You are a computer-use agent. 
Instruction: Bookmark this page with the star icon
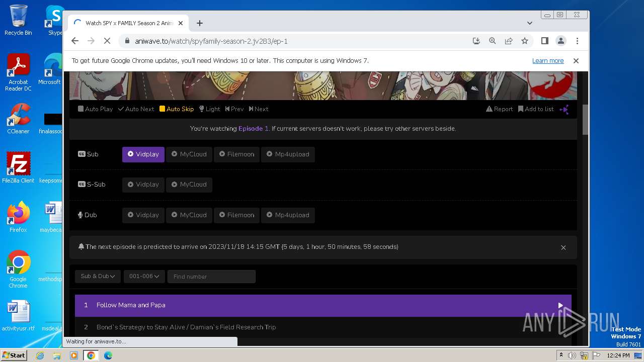525,41
